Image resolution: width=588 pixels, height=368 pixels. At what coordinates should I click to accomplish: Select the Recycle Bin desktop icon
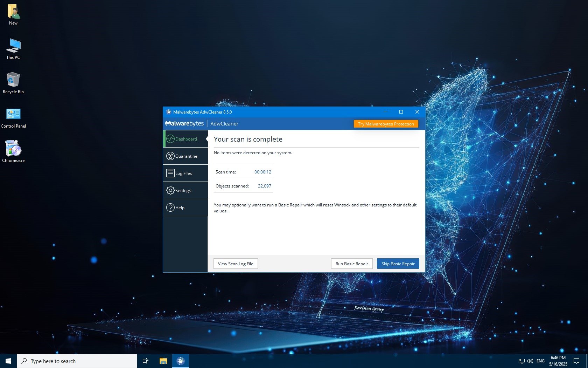(13, 83)
